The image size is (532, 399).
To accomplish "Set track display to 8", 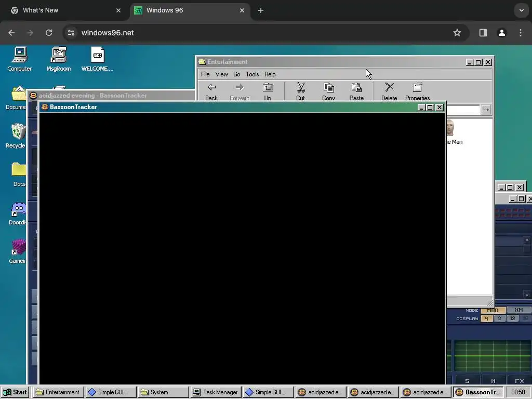I will (x=499, y=318).
